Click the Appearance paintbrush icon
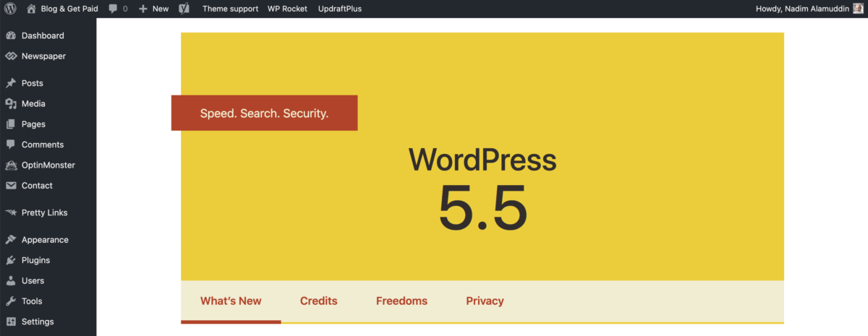 tap(11, 240)
